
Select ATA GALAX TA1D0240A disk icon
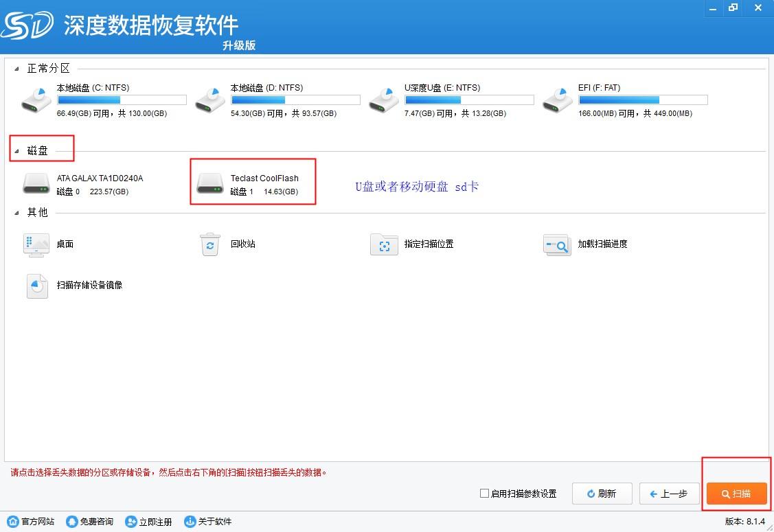(x=36, y=183)
